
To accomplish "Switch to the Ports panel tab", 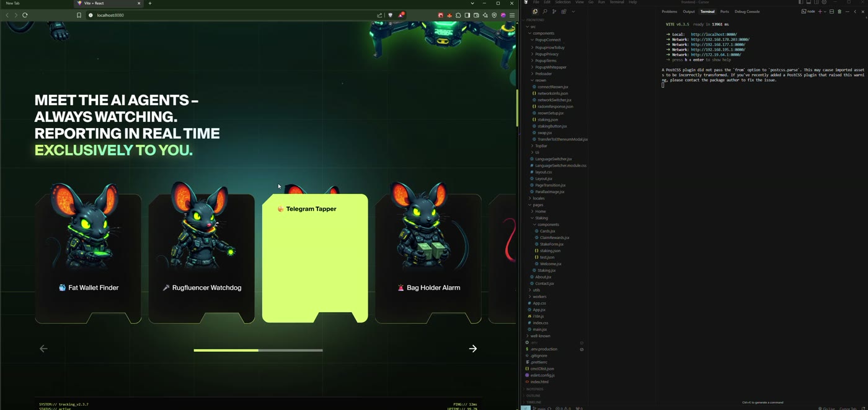I will point(724,11).
